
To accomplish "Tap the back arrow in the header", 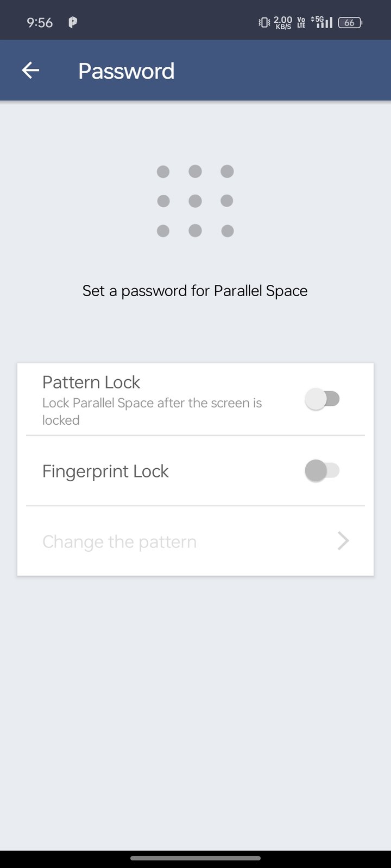I will point(30,71).
